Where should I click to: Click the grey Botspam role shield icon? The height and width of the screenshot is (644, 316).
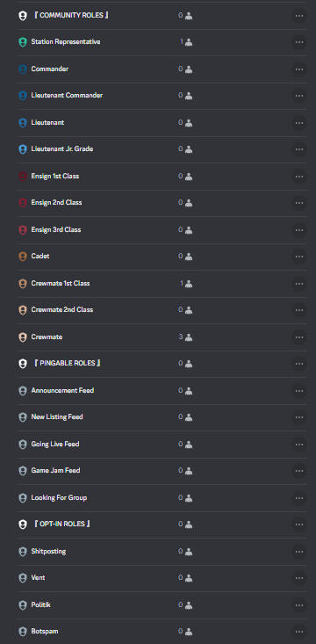coord(23,632)
